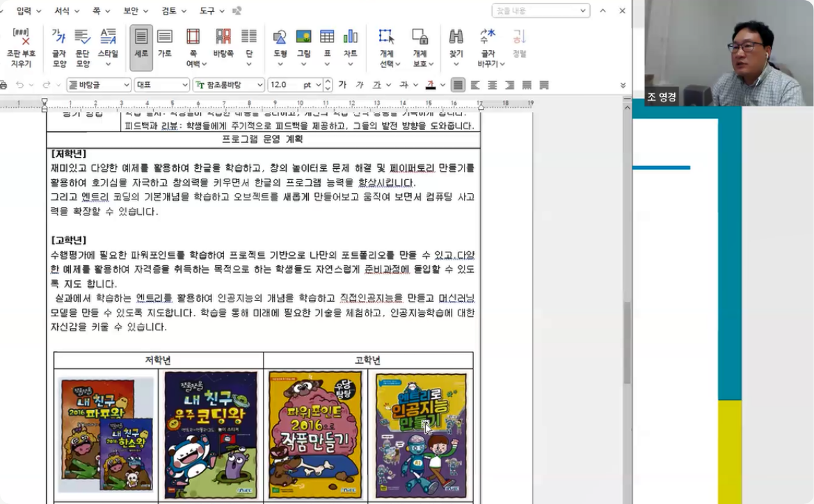The height and width of the screenshot is (504, 814).
Task: Open the font color red underline swatch
Action: (431, 85)
